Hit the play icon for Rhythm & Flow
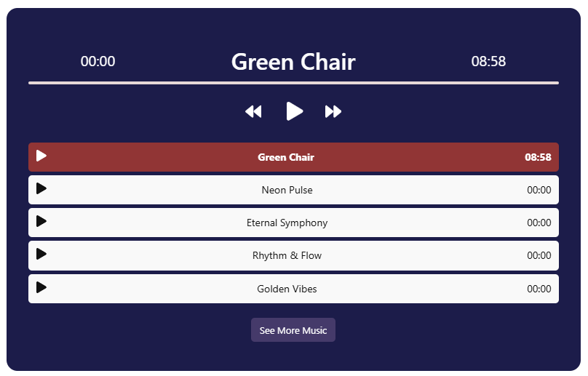This screenshot has height=376, width=588. pyautogui.click(x=41, y=254)
